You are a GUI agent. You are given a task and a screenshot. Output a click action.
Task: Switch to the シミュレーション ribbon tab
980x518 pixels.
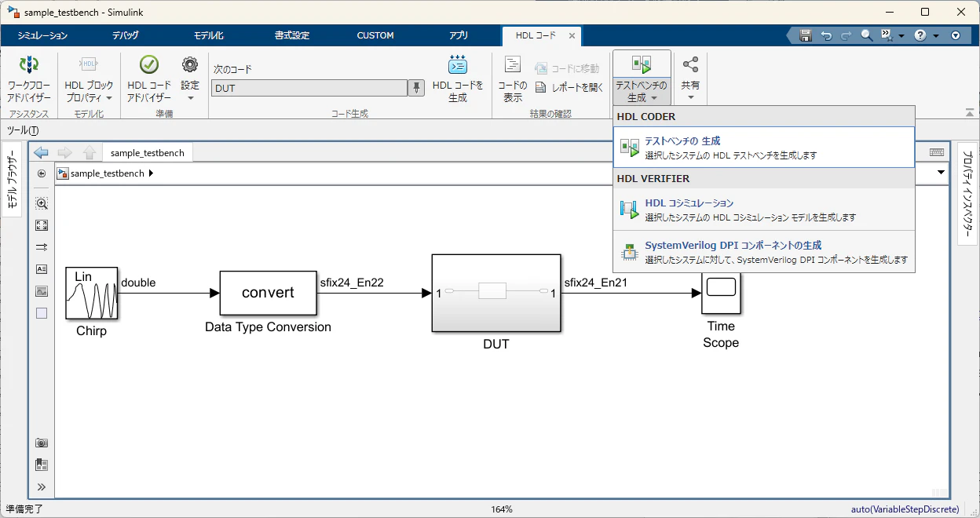coord(42,35)
